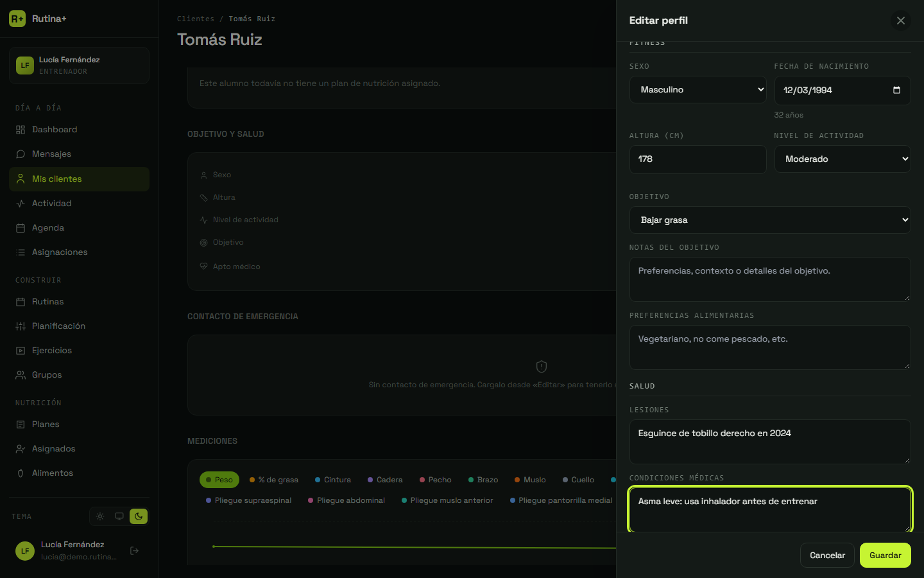
Task: Close the Editar perfil panel
Action: [901, 21]
